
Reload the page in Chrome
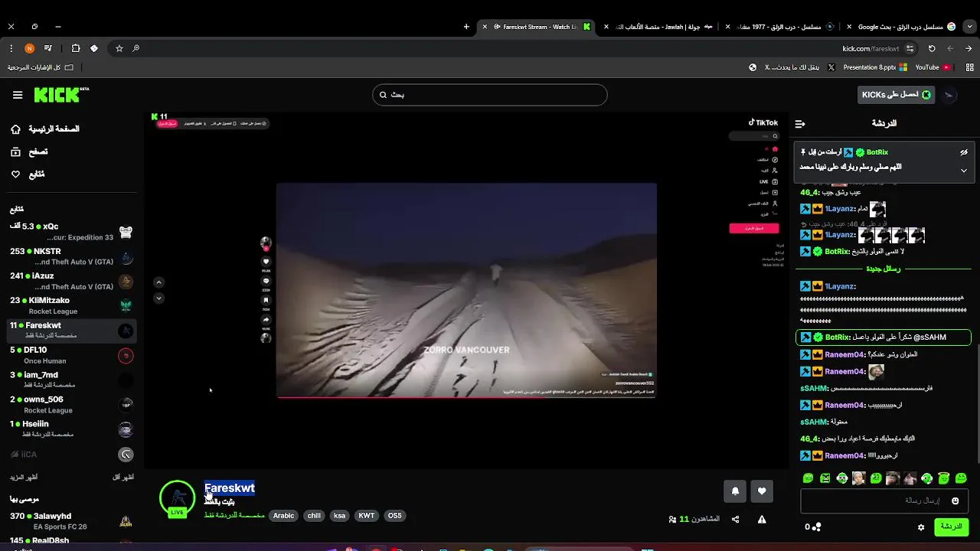pos(932,48)
